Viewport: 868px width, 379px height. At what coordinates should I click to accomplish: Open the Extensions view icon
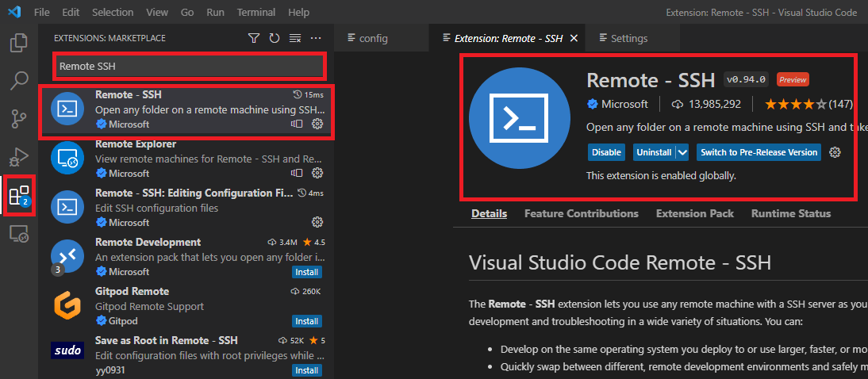(x=19, y=195)
